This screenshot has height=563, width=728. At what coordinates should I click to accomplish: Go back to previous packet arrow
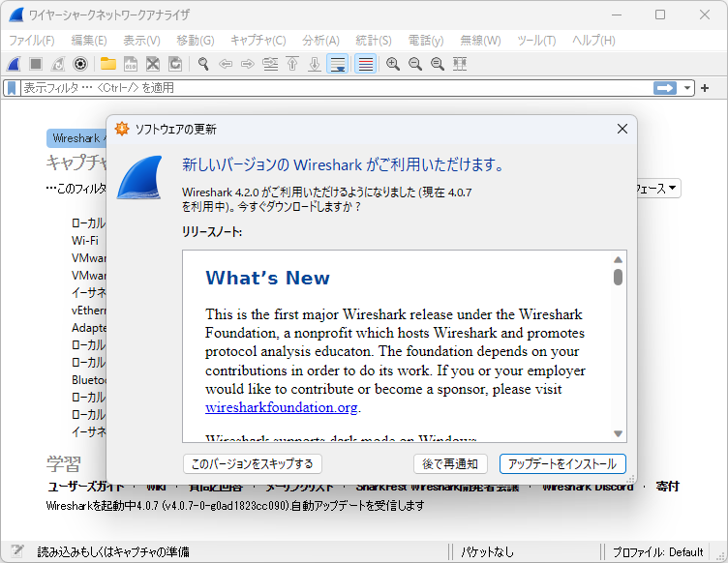click(226, 64)
